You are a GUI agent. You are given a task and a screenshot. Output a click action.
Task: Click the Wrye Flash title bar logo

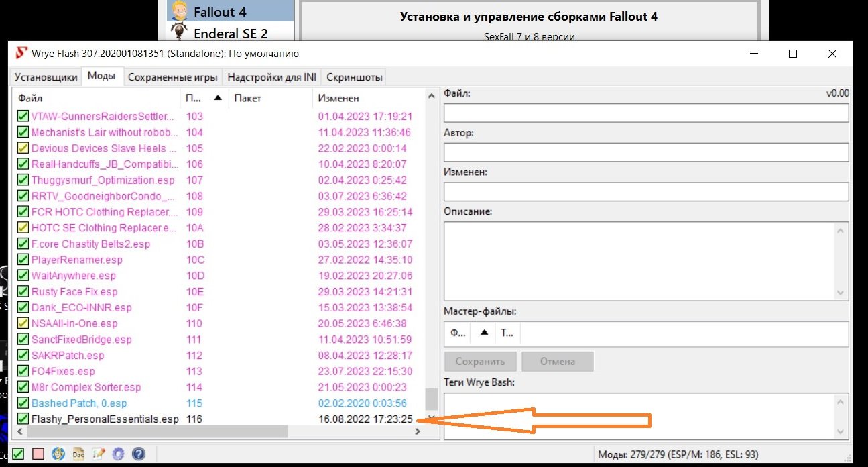point(22,54)
